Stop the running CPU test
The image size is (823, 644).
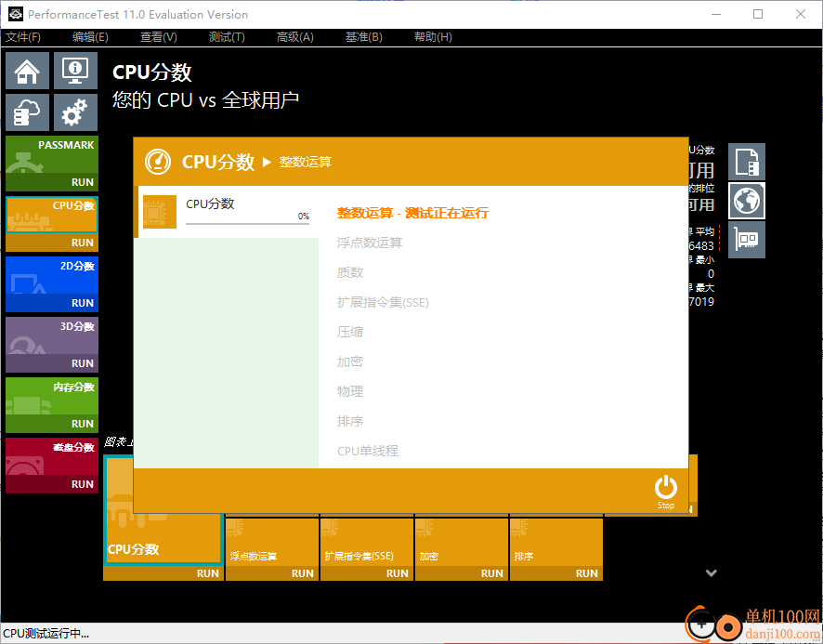click(x=665, y=492)
